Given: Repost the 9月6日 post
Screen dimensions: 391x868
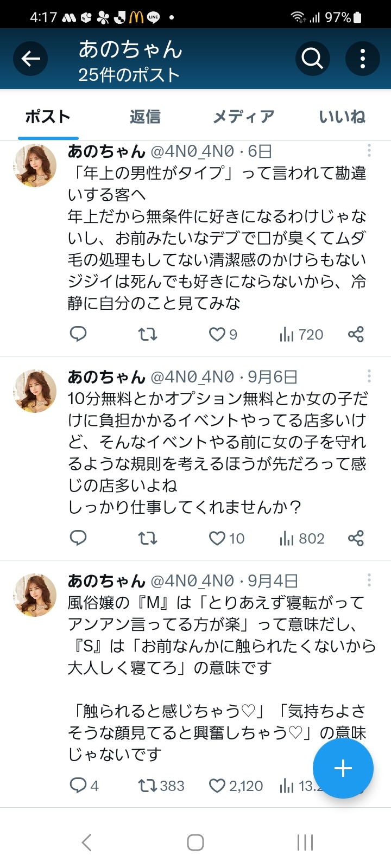Looking at the screenshot, I should coord(147,538).
